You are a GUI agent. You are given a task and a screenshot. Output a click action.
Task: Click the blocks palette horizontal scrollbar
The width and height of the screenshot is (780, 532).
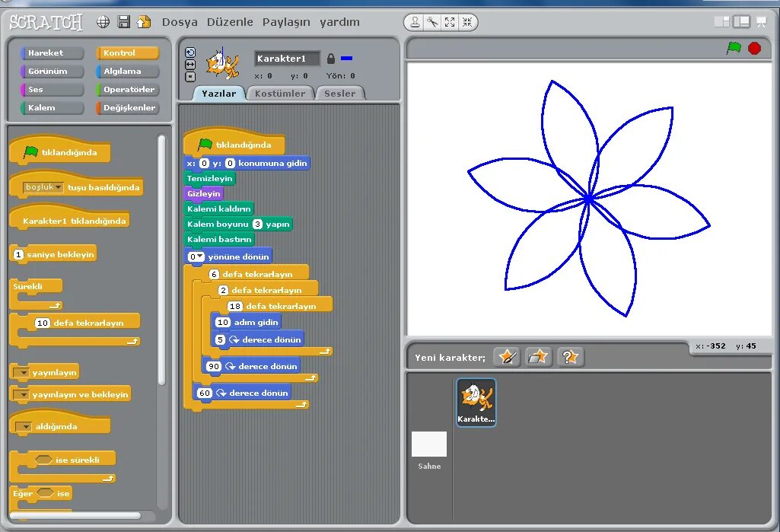pyautogui.click(x=75, y=515)
